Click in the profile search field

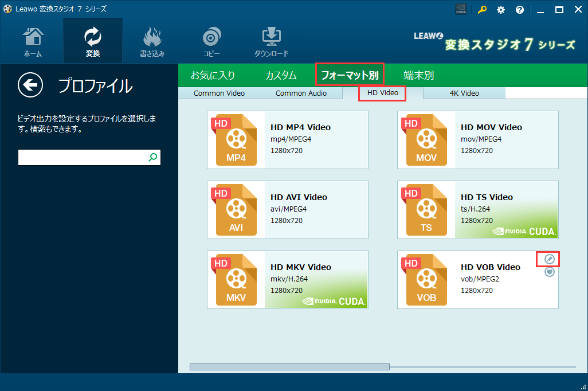click(x=83, y=158)
